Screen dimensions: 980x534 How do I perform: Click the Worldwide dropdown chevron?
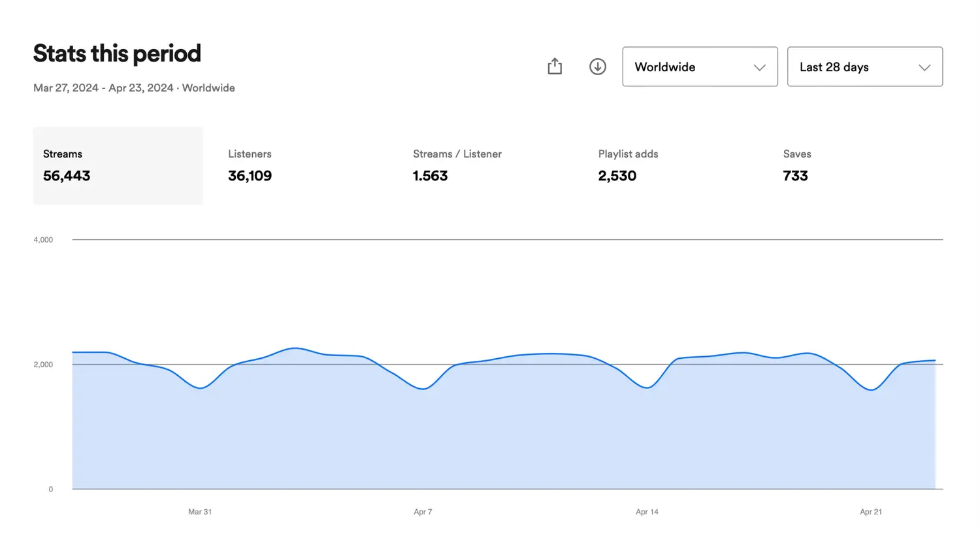(x=759, y=67)
